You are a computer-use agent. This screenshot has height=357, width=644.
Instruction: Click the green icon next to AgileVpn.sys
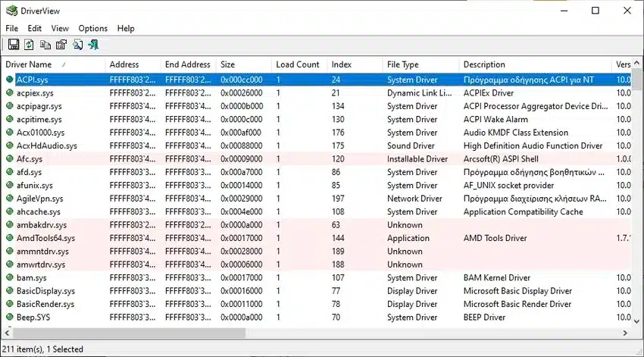tap(9, 199)
